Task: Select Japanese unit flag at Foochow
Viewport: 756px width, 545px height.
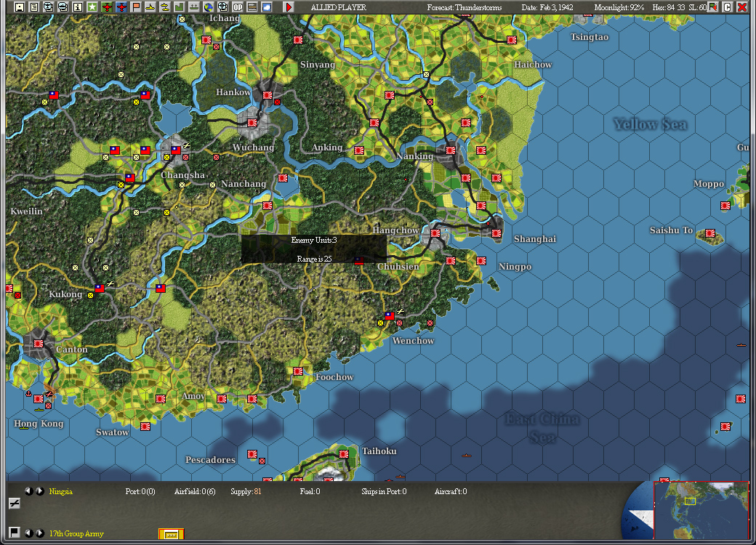Action: point(298,371)
